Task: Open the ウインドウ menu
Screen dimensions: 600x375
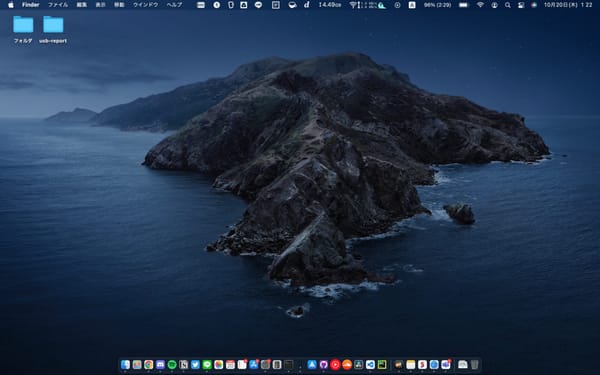Action: (x=145, y=5)
